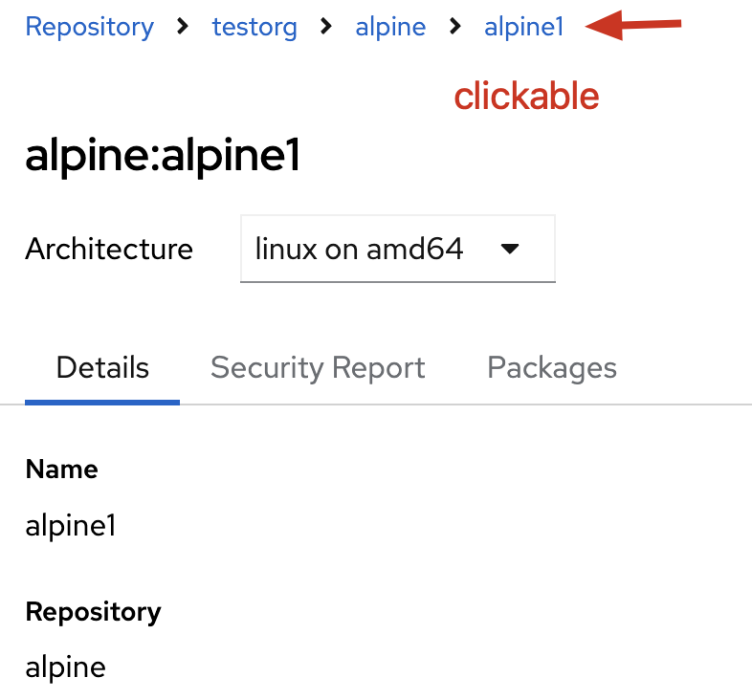Click the red "clickable" annotation text

[x=526, y=97]
